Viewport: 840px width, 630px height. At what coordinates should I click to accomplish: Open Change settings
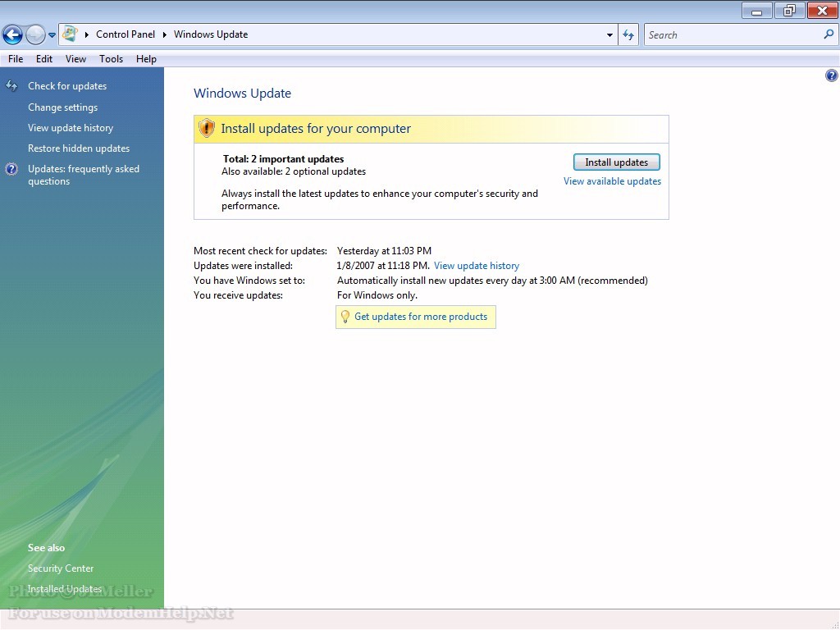tap(62, 107)
